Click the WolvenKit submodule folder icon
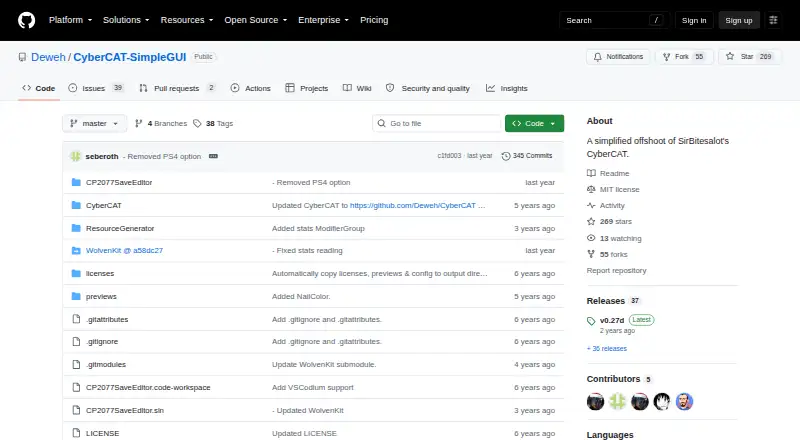This screenshot has width=800, height=440. pos(76,251)
